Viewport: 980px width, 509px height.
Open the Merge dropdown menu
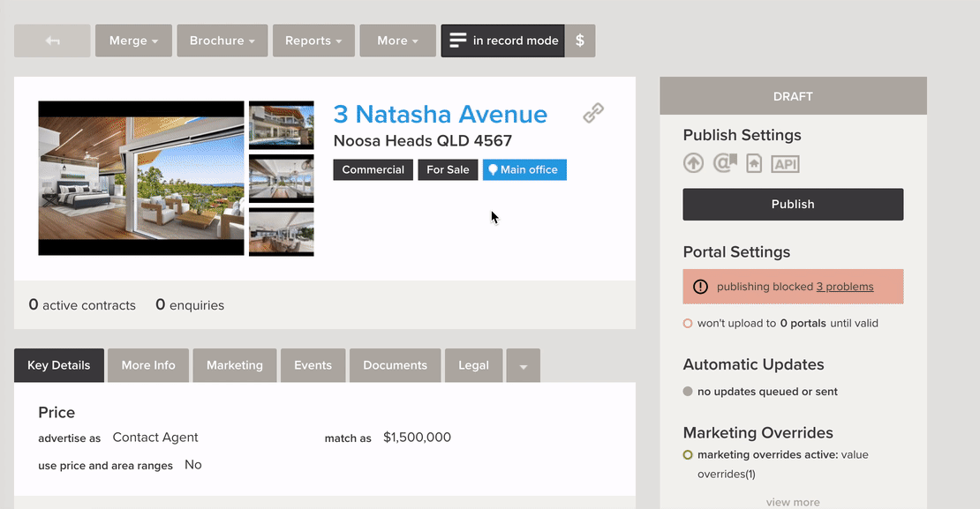pos(133,41)
